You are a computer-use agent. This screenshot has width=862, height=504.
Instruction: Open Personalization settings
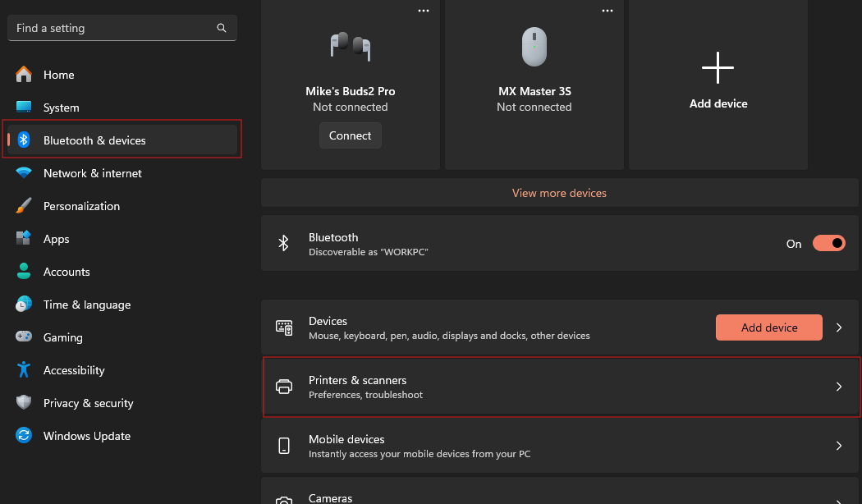(122, 206)
